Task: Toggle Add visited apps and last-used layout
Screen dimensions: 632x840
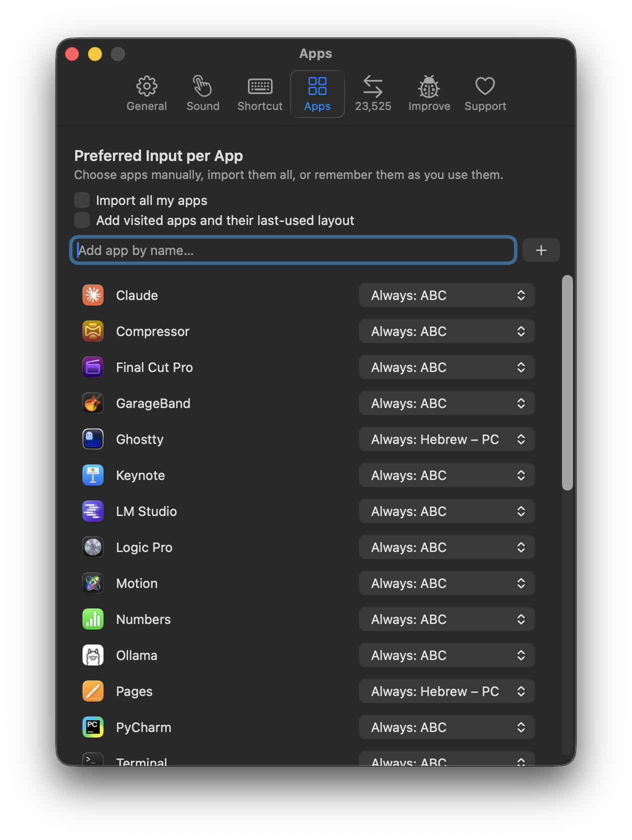Action: (x=82, y=220)
